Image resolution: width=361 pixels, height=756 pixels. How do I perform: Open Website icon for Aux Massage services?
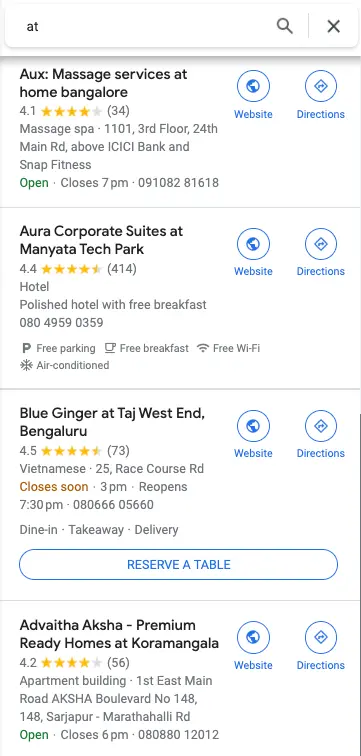(x=253, y=86)
